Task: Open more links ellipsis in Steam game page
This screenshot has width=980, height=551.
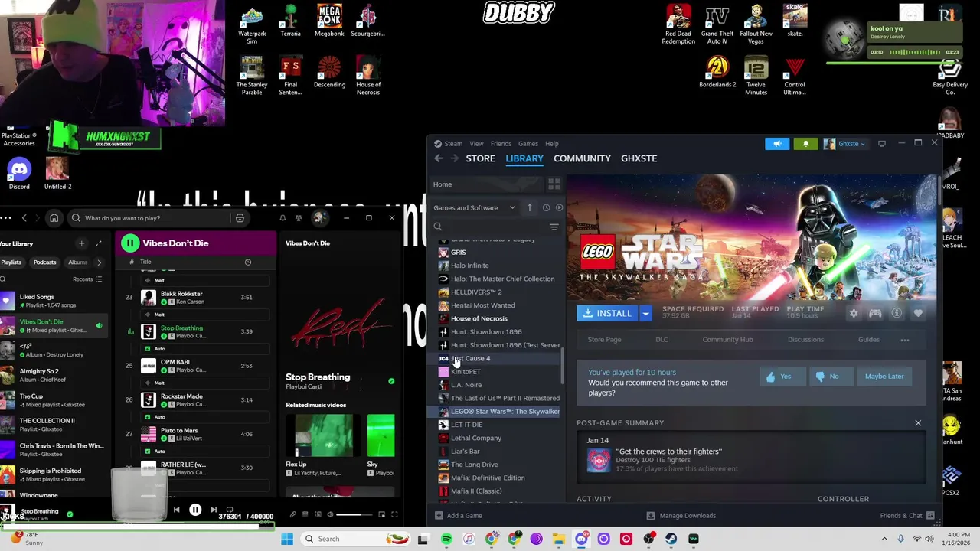Action: [905, 340]
